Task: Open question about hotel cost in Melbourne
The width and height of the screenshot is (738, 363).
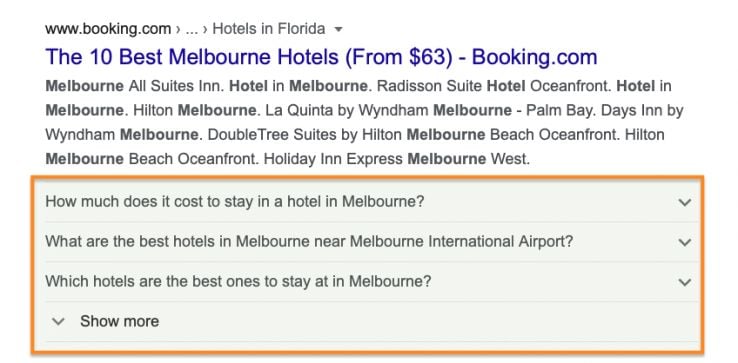Action: pyautogui.click(x=235, y=202)
